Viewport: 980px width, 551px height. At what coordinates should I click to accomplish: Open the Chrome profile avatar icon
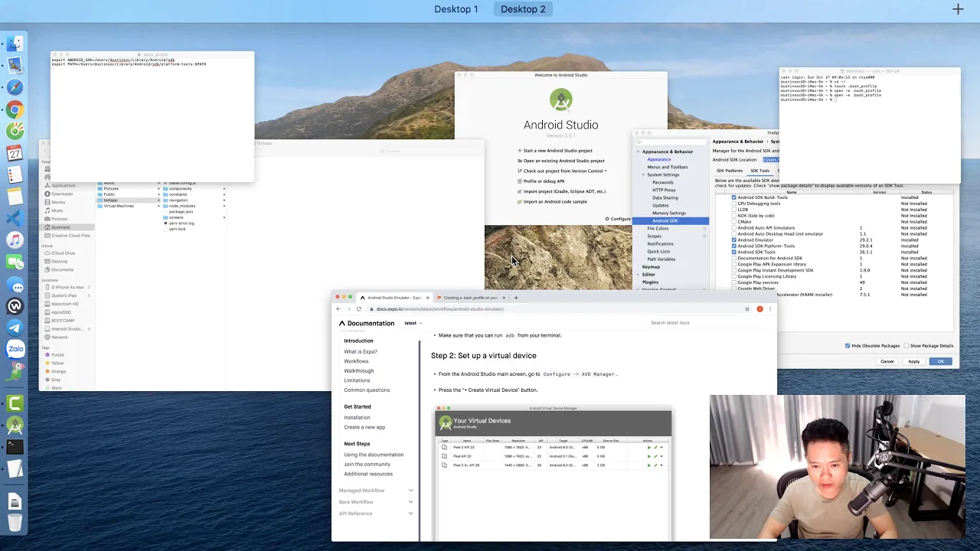(x=759, y=309)
